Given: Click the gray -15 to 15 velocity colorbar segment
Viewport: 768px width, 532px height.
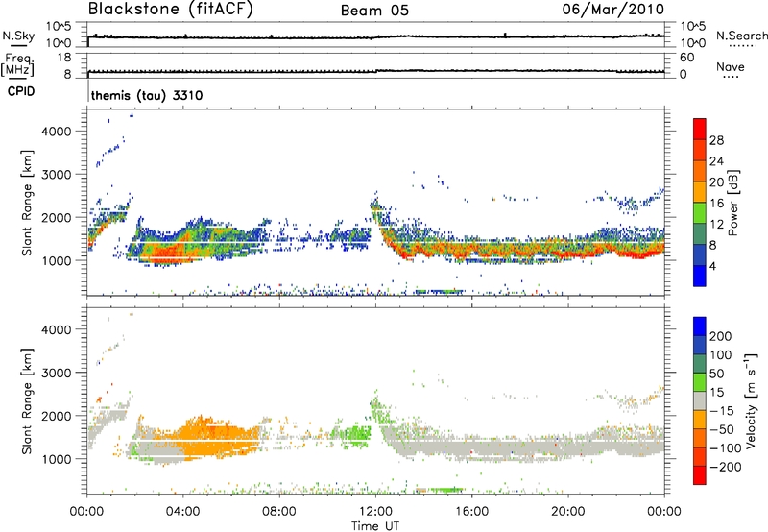Looking at the screenshot, I should pos(700,400).
